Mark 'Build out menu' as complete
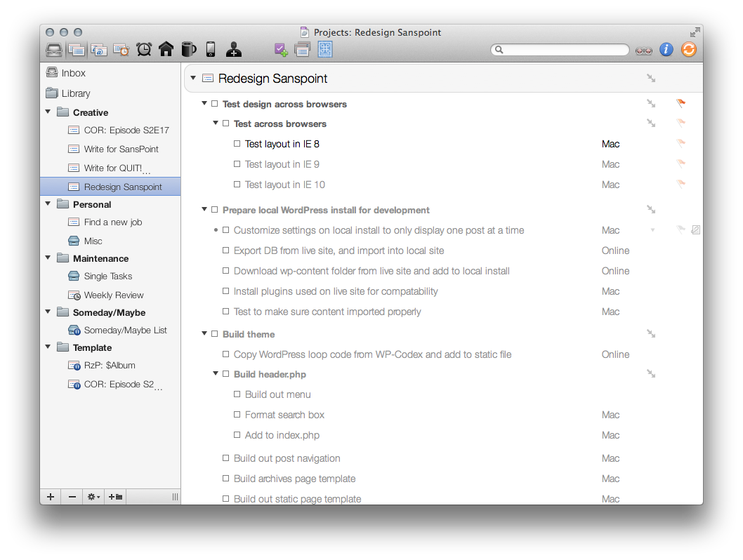Image resolution: width=743 pixels, height=560 pixels. click(x=237, y=395)
